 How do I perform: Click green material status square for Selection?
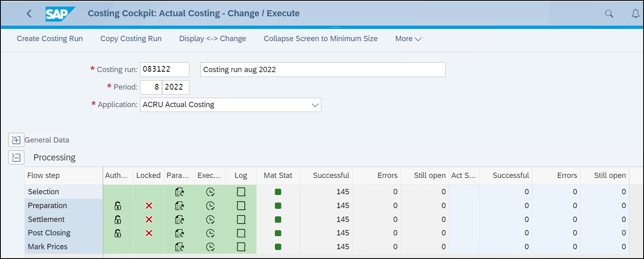tap(278, 192)
